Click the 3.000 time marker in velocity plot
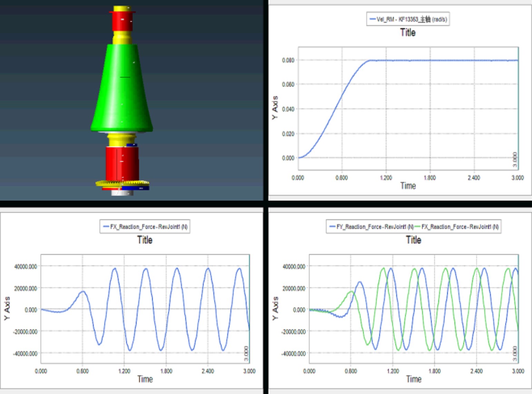Viewport: 532px width, 394px height. point(515,160)
